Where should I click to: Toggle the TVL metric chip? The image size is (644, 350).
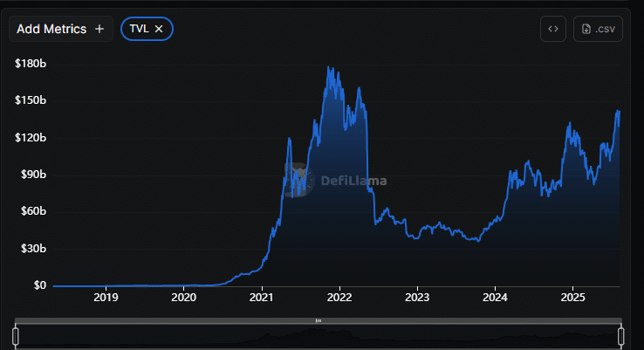tap(139, 29)
